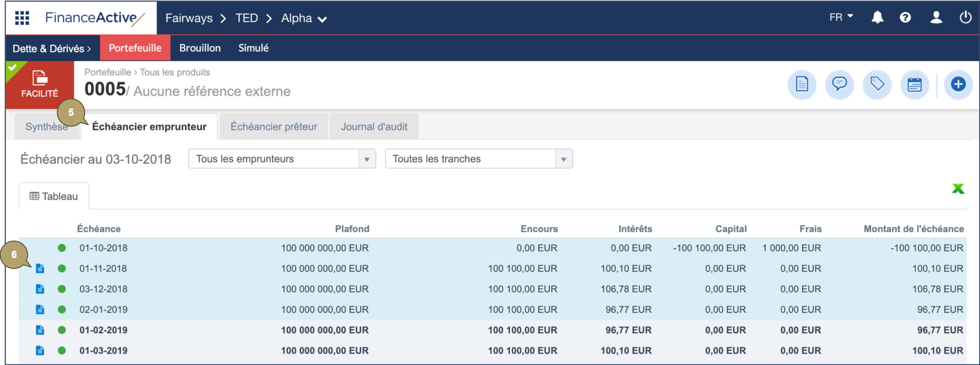The image size is (980, 365).
Task: Click TED in the breadcrumb
Action: click(247, 18)
